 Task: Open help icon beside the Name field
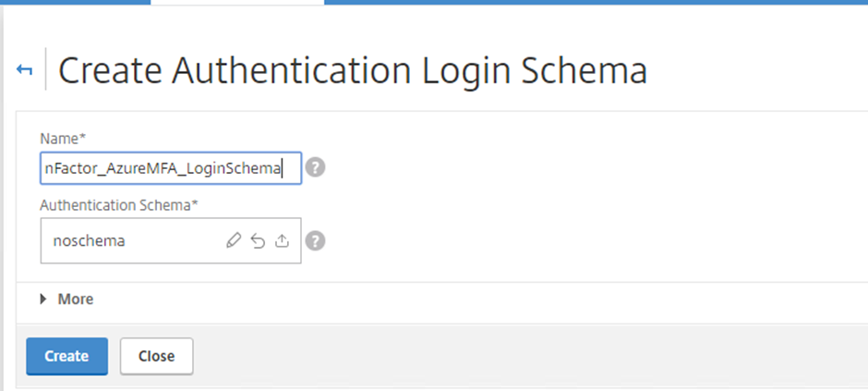click(x=315, y=167)
